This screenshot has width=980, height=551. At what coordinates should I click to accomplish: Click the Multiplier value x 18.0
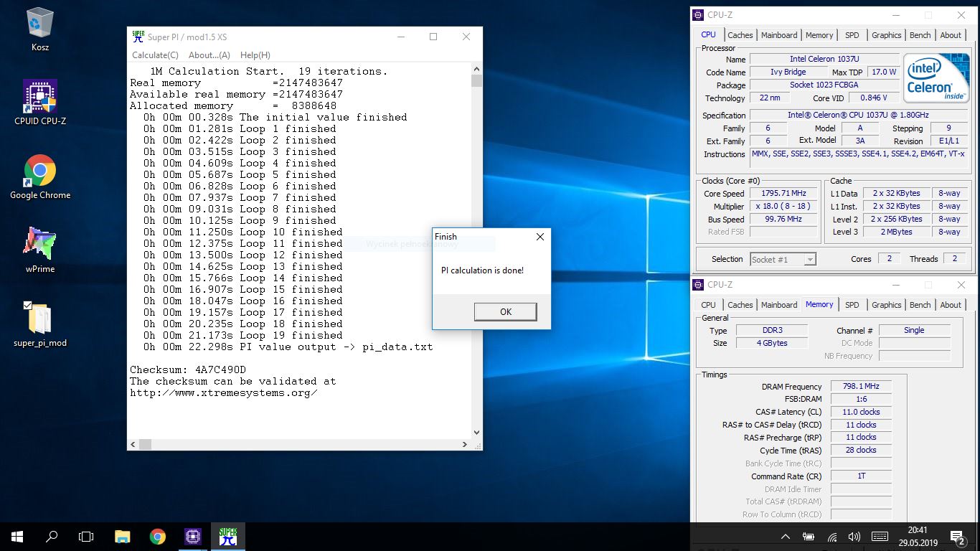tap(784, 207)
